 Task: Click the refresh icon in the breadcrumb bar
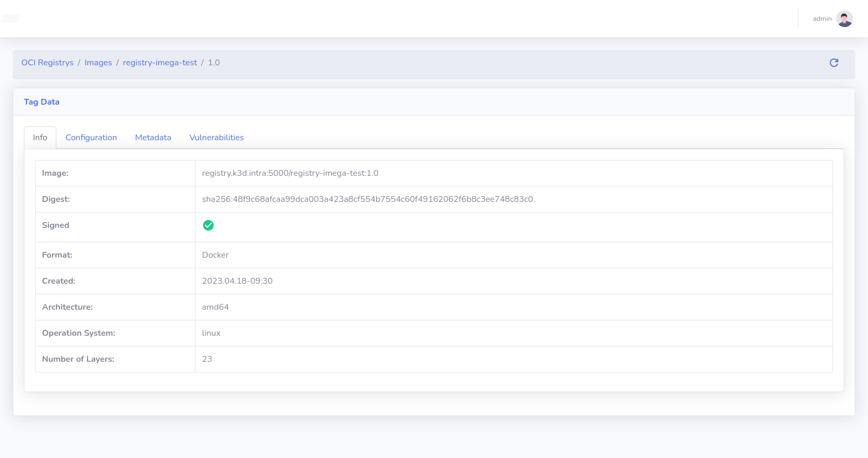pyautogui.click(x=834, y=63)
